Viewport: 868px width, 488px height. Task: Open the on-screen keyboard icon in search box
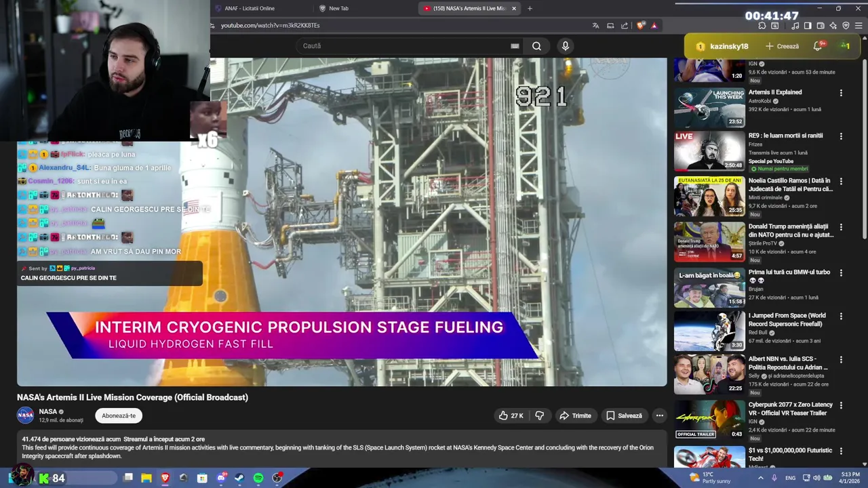pos(515,46)
